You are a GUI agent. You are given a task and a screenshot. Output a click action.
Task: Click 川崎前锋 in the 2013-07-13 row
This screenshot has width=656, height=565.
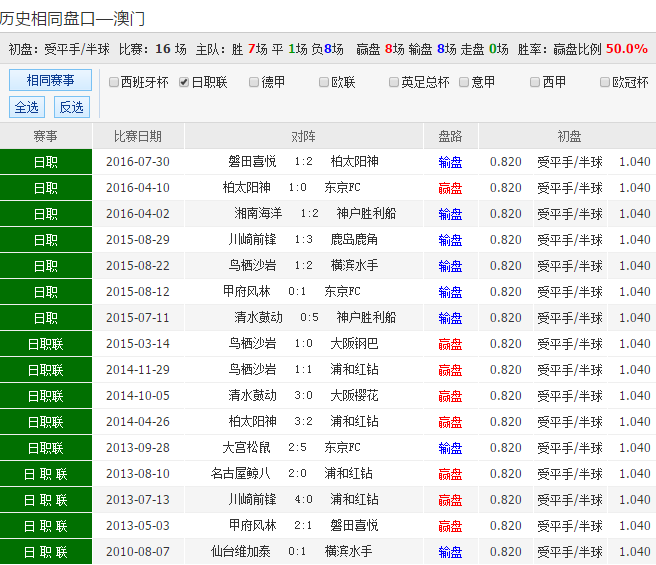point(252,499)
